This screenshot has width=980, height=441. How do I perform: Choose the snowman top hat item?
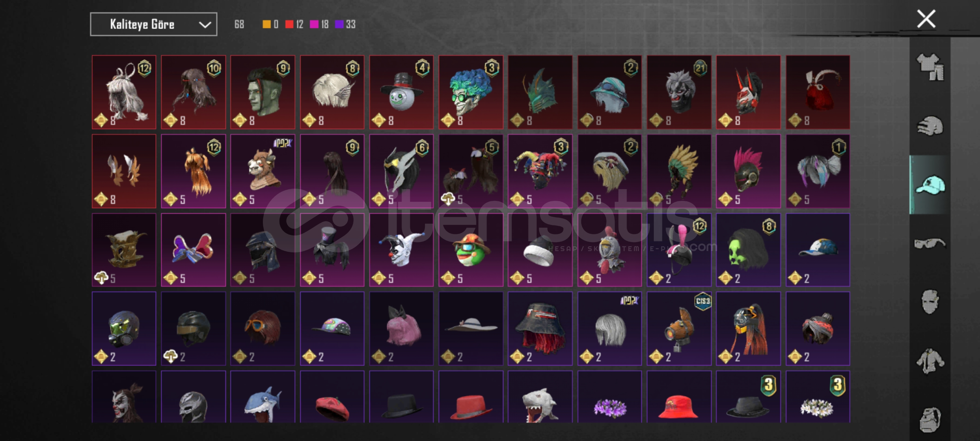401,92
